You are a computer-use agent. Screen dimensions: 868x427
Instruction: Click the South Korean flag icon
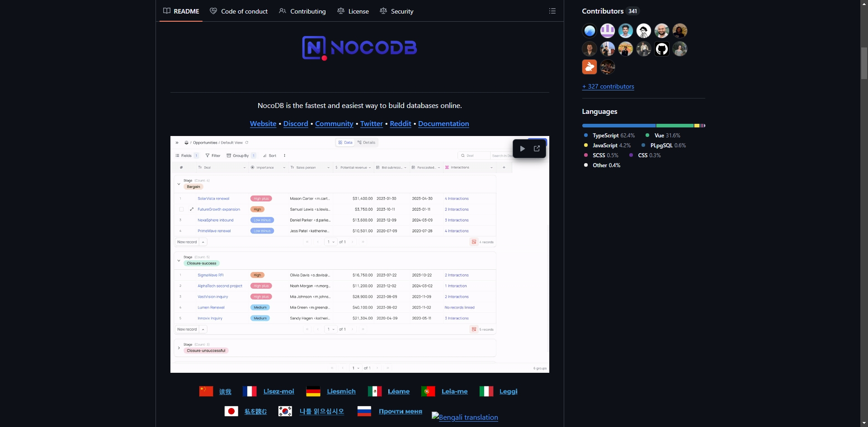click(285, 411)
